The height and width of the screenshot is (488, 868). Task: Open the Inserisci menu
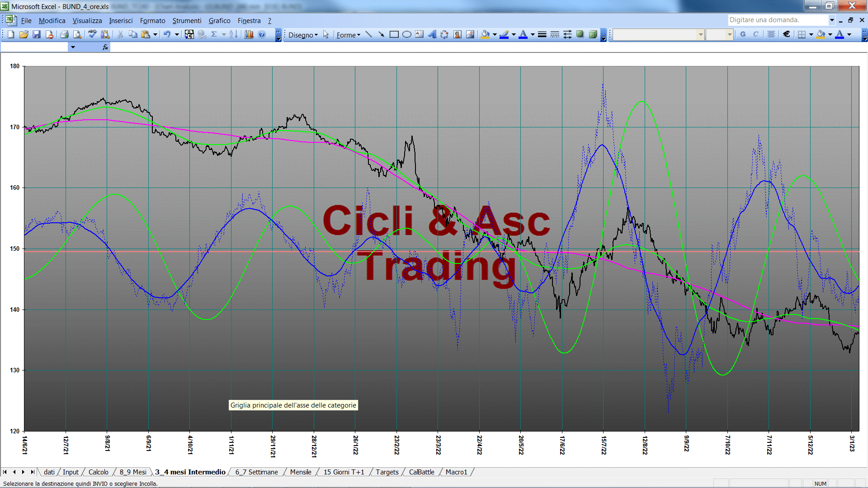(x=121, y=21)
